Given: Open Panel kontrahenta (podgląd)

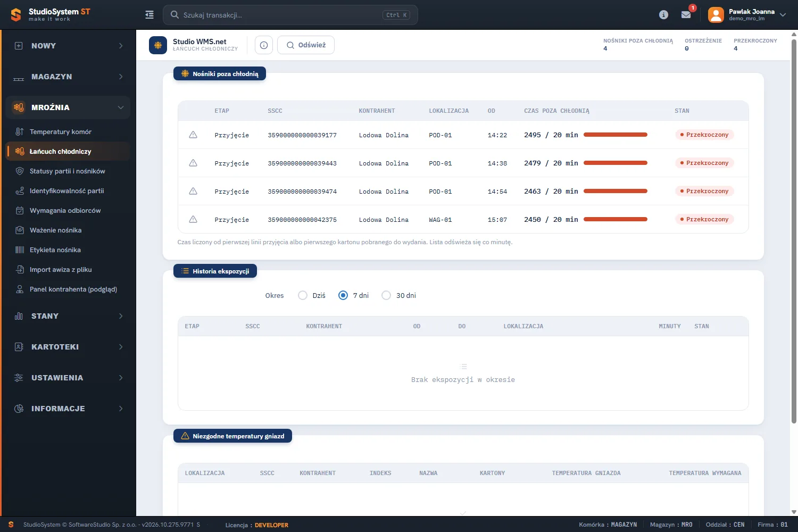Looking at the screenshot, I should [x=68, y=289].
